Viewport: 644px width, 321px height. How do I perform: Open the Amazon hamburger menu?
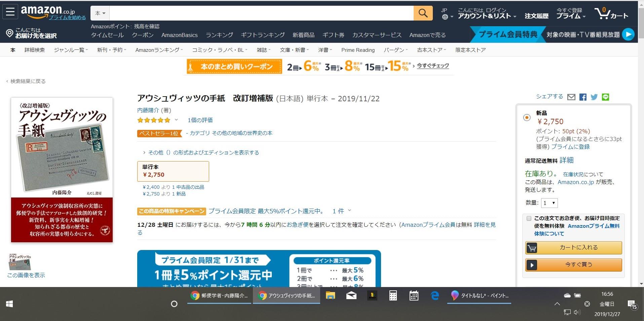[x=10, y=12]
